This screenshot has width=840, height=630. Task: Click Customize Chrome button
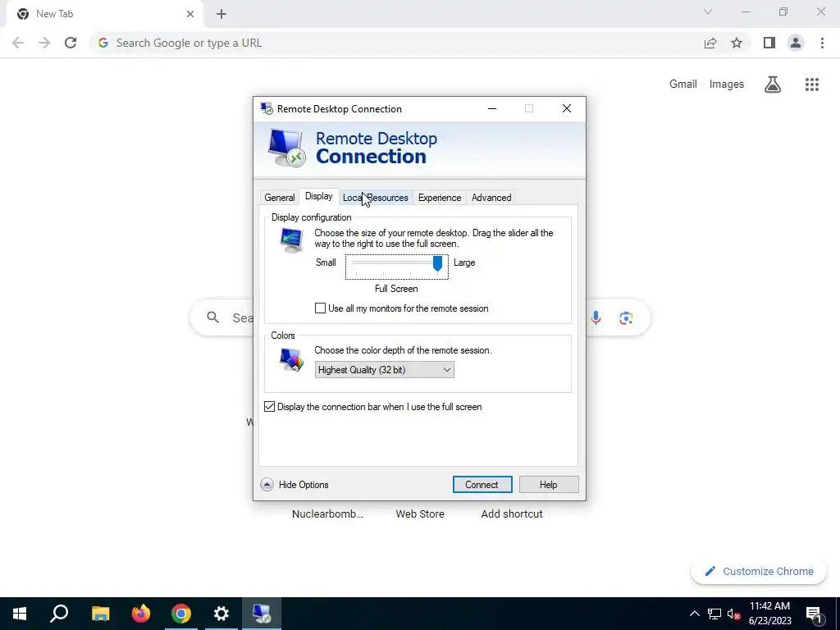(759, 571)
